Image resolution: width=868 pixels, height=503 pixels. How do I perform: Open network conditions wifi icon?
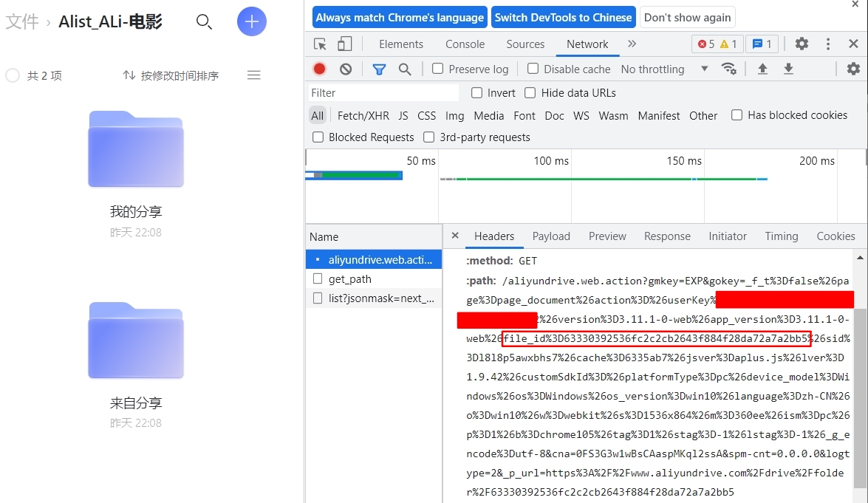click(728, 69)
